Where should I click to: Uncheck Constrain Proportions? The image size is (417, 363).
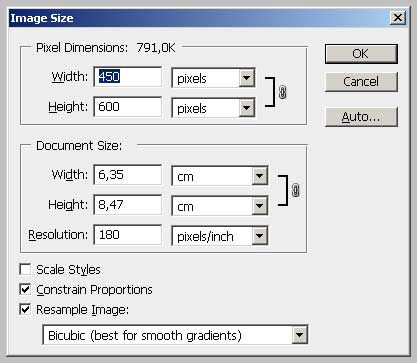tap(25, 289)
